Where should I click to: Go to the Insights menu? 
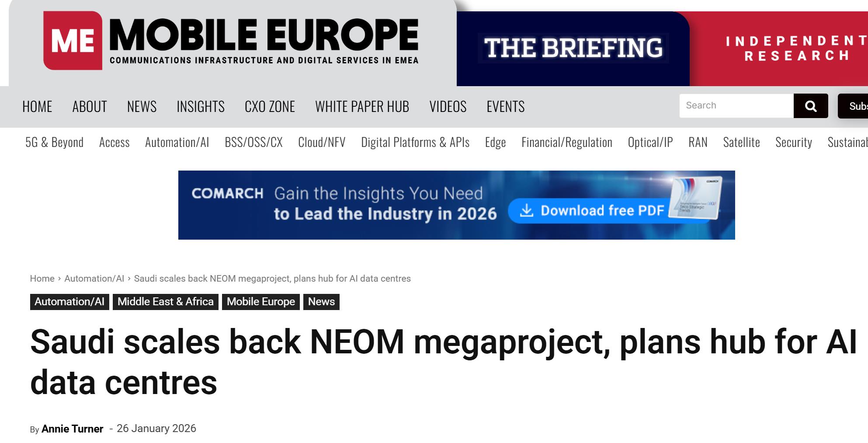pos(200,107)
